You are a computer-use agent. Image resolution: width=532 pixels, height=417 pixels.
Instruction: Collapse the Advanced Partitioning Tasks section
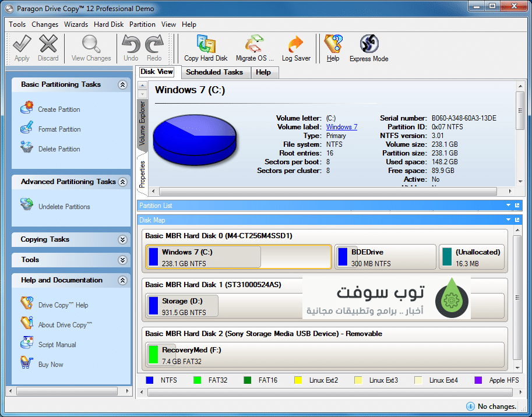[122, 182]
